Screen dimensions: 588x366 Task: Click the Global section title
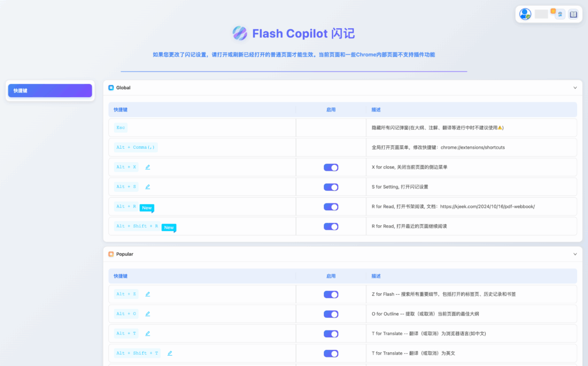123,87
